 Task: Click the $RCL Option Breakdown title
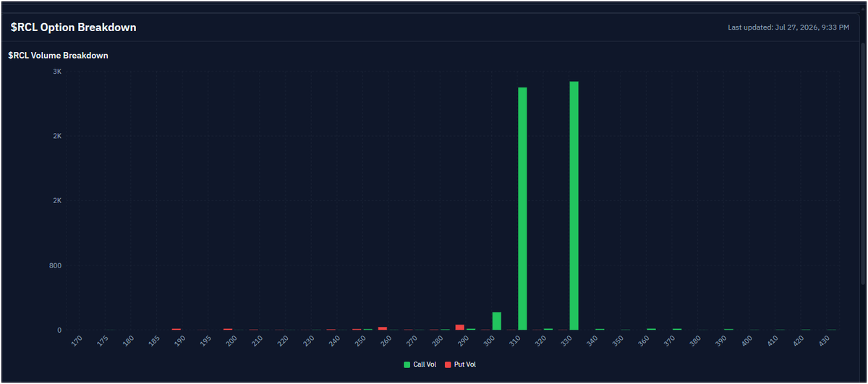pyautogui.click(x=73, y=27)
